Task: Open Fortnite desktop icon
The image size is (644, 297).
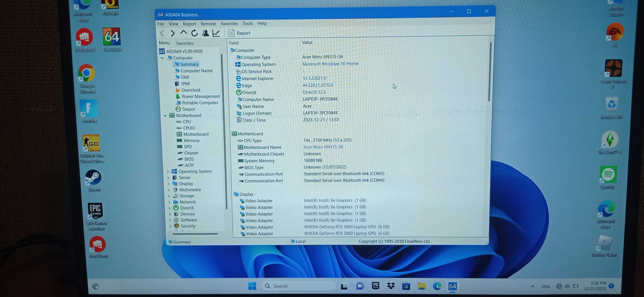Action: [89, 112]
